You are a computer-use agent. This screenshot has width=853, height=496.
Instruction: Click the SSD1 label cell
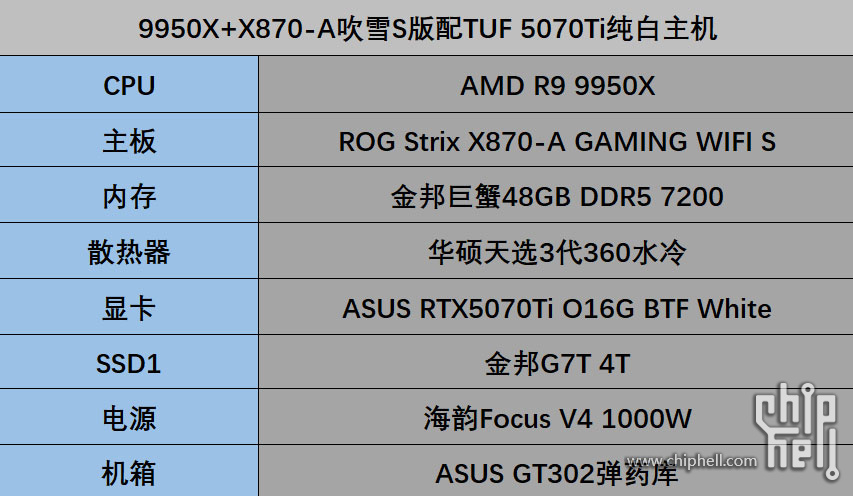(129, 362)
